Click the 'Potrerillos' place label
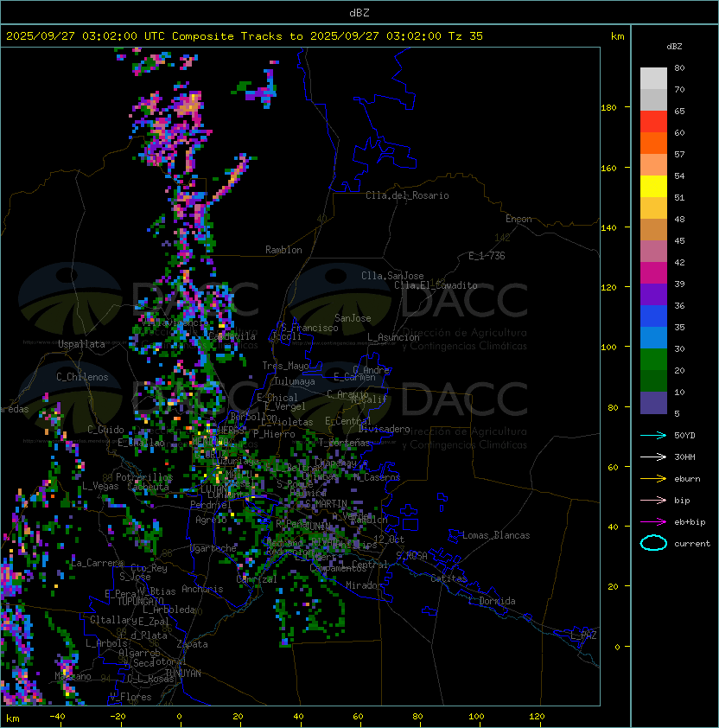Screen dimensions: 719x728 click(144, 477)
